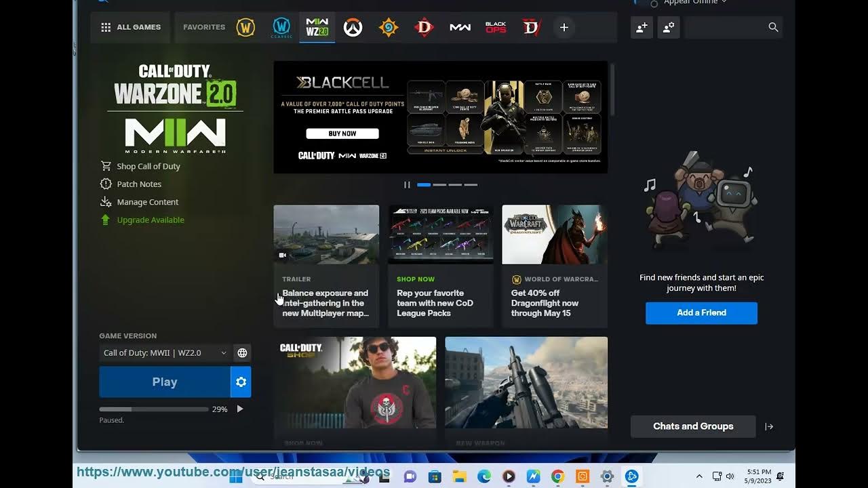The image size is (868, 488).
Task: Open the Windows Start menu
Action: pyautogui.click(x=235, y=476)
